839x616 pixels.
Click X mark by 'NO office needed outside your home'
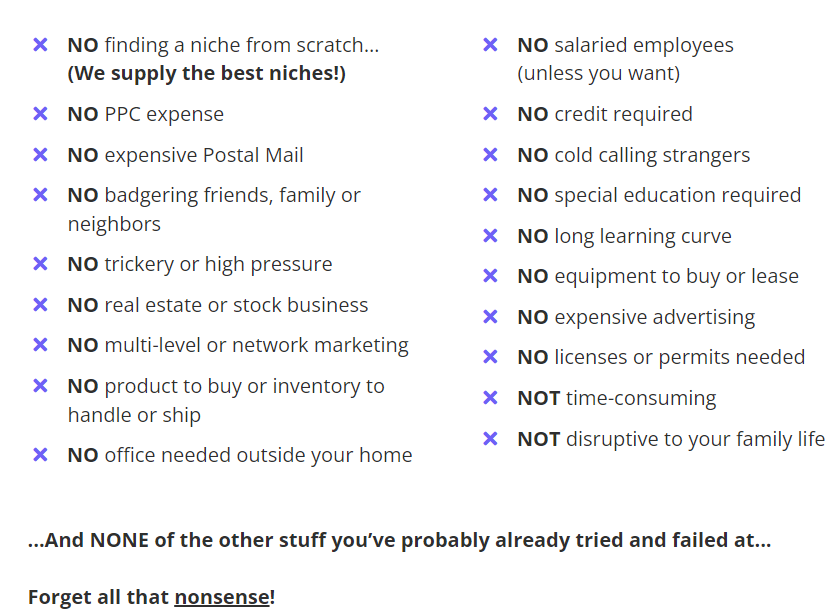[x=40, y=455]
